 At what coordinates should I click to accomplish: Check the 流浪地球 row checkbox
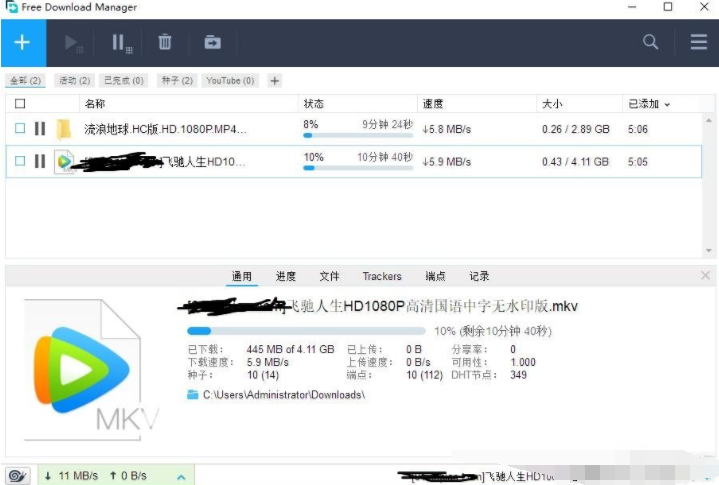(x=20, y=128)
